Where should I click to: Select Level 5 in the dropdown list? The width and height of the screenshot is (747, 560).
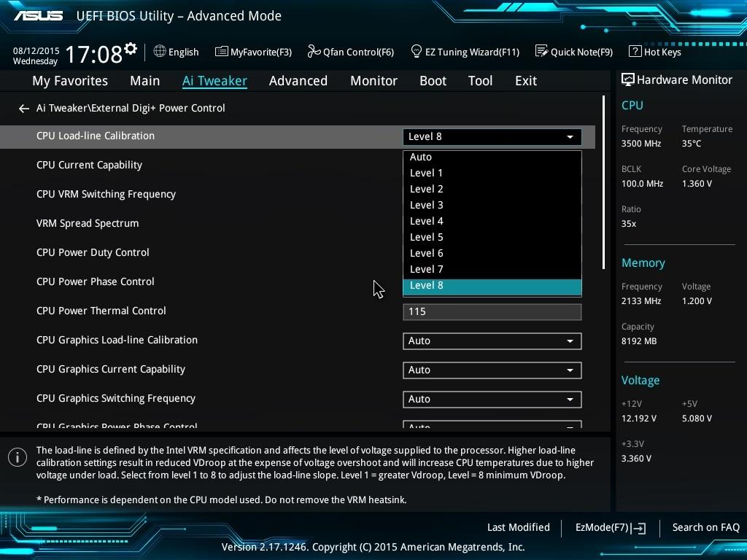click(427, 237)
